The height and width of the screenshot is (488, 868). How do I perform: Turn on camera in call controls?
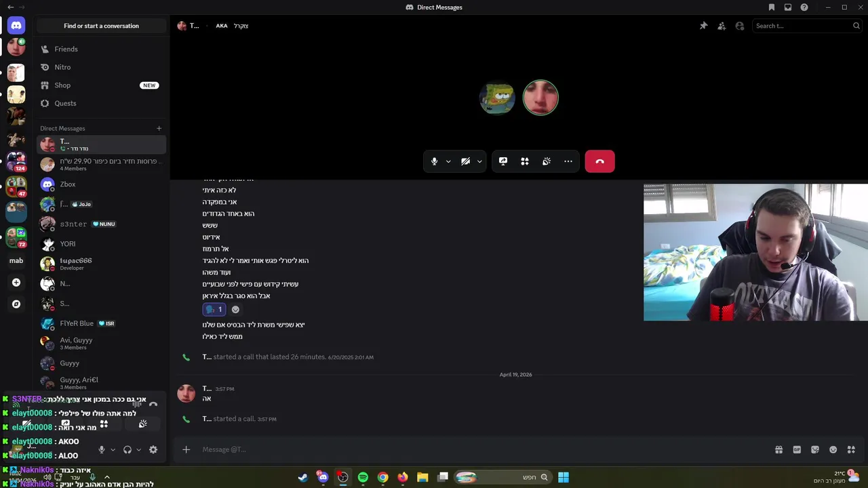tap(466, 161)
